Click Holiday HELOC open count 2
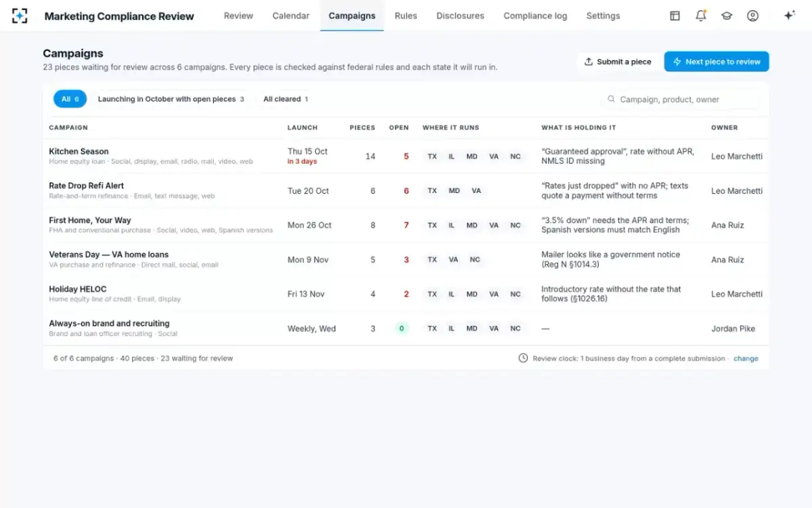 coord(406,294)
